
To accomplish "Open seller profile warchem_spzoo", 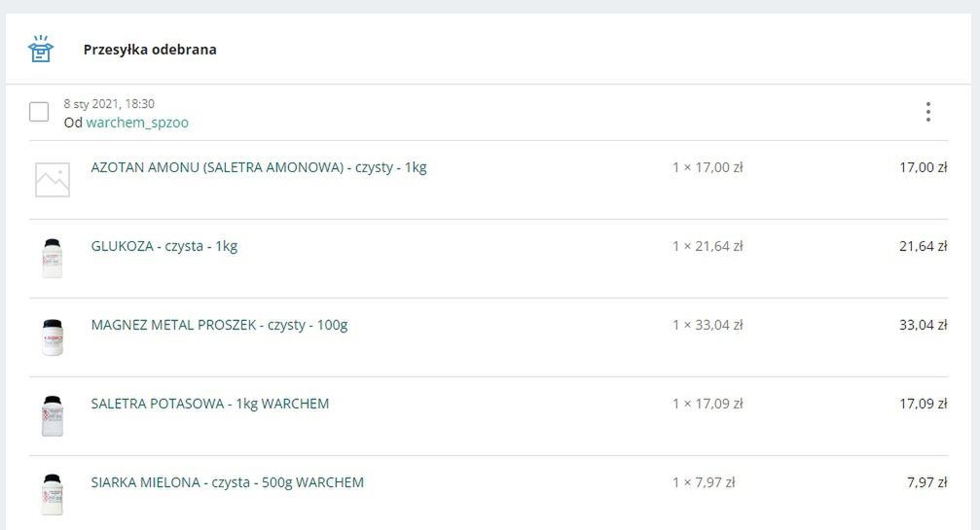I will click(x=137, y=123).
